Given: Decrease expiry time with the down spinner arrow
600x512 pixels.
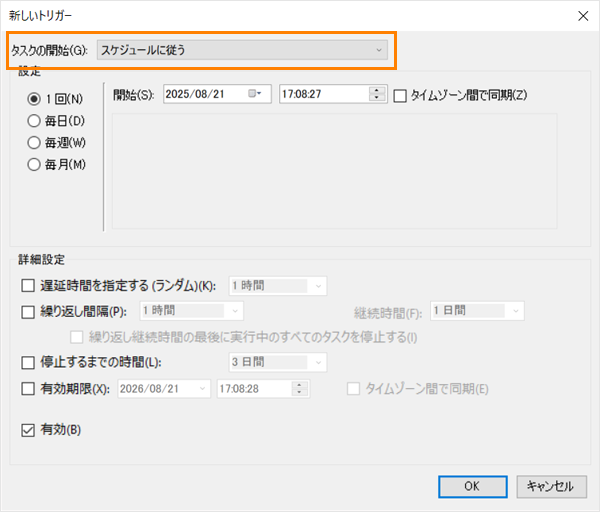Looking at the screenshot, I should pos(300,393).
